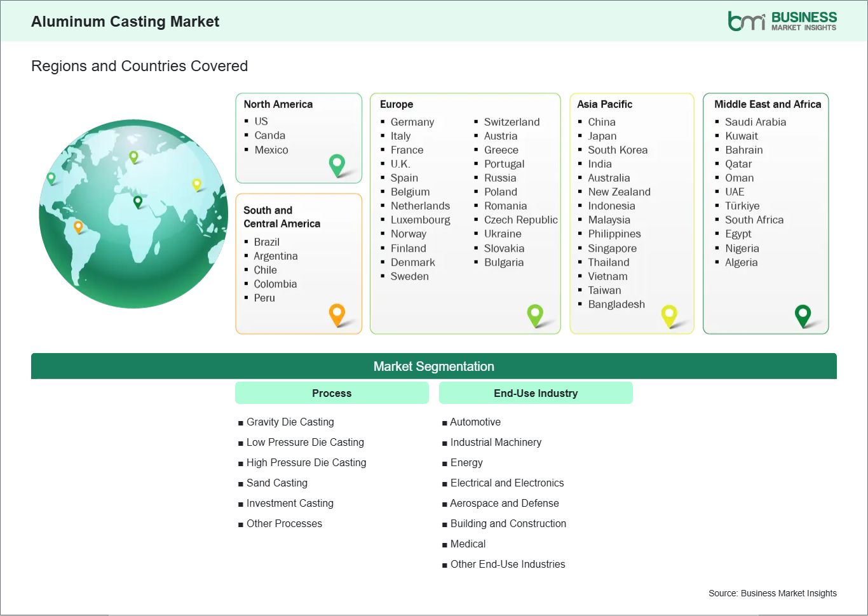868x616 pixels.
Task: Click the green pin in North America box
Action: click(x=337, y=165)
